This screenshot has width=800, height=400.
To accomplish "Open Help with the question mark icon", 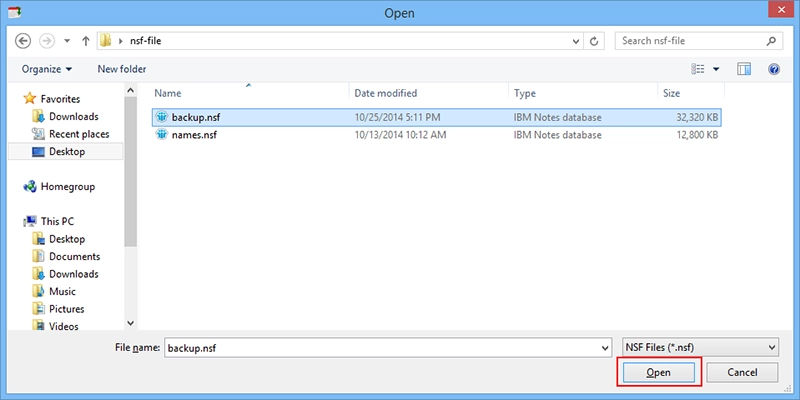I will (773, 69).
